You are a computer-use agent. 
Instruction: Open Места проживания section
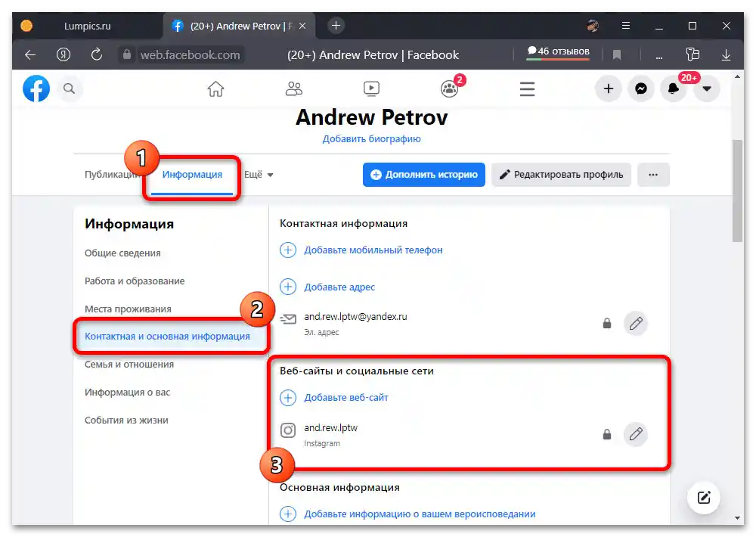coord(128,309)
